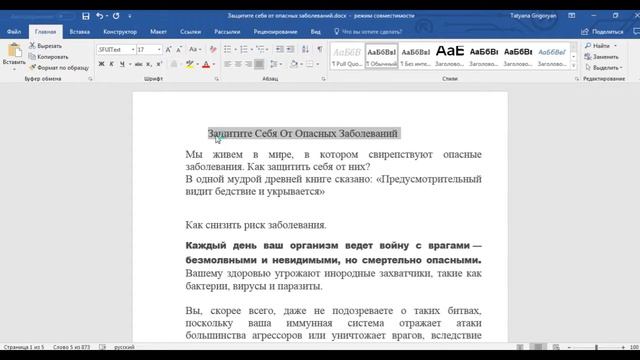Click Найти to search the document
The image size is (640, 360).
click(x=600, y=46)
